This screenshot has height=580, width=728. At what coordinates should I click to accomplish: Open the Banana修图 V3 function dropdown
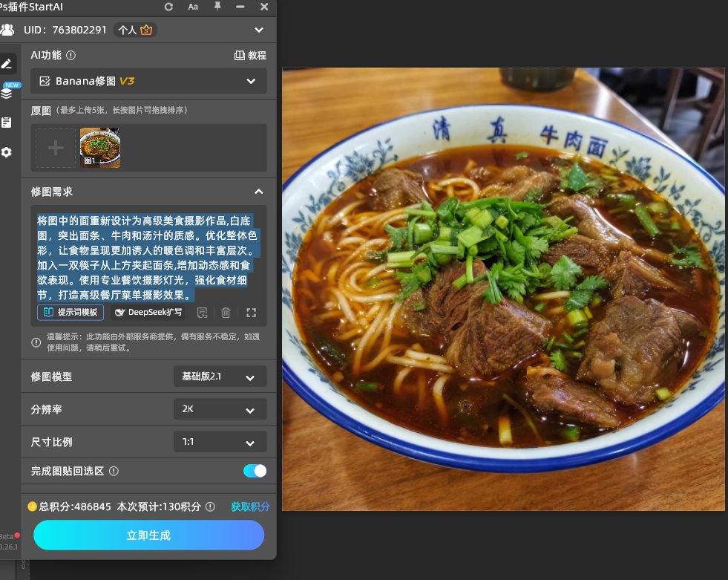148,81
